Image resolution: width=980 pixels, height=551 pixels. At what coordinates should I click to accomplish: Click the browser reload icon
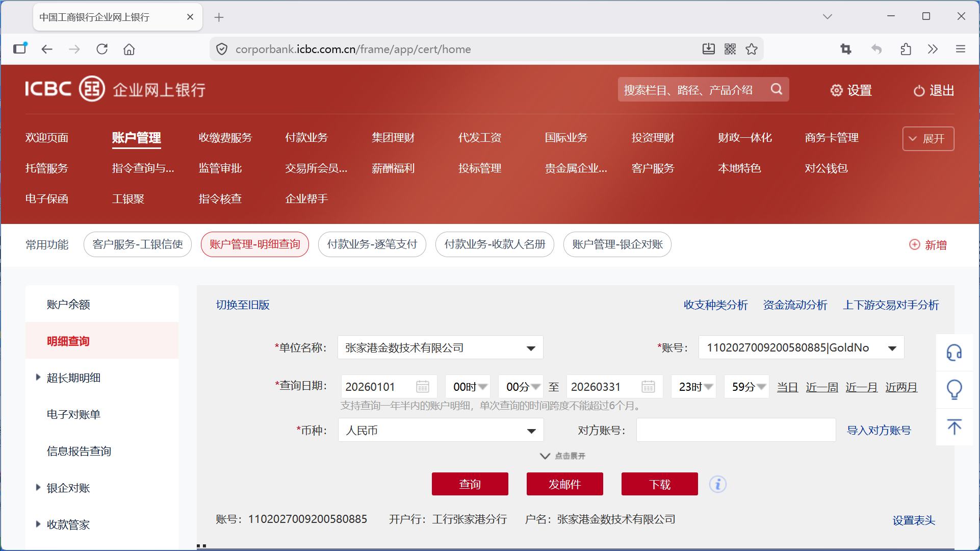coord(102,49)
